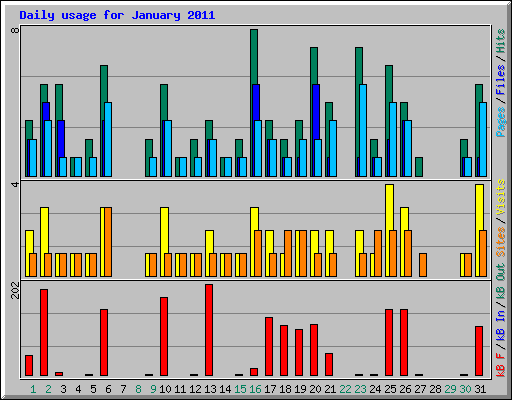The image size is (512, 400).
Task: Select day label '12' on the date axis
Action: (195, 389)
